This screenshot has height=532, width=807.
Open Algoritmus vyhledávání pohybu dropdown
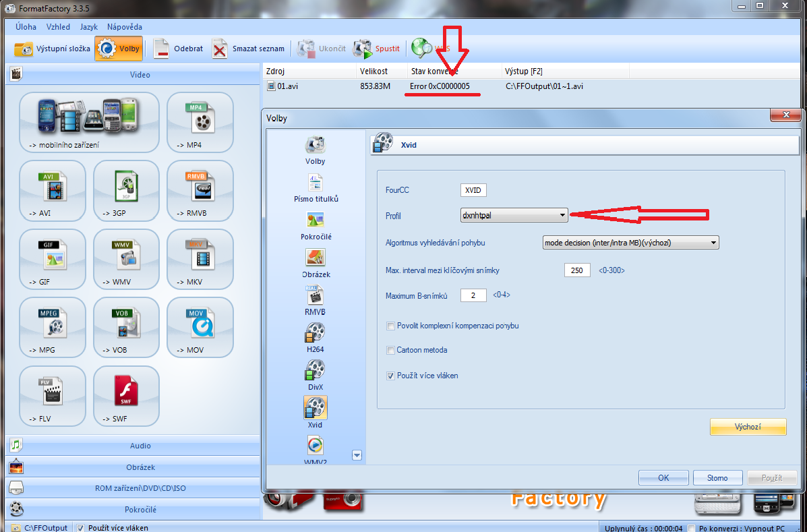click(x=630, y=242)
